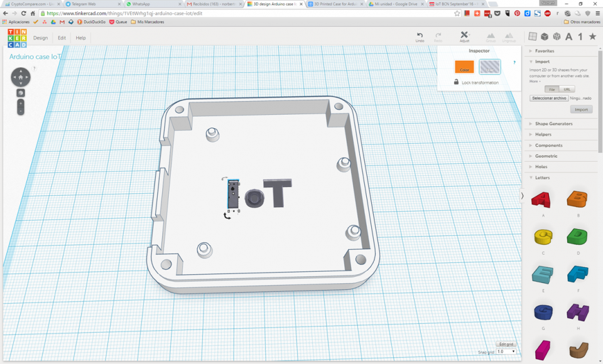The height and width of the screenshot is (364, 603).
Task: Select the solid cube shapes icon
Action: (545, 36)
